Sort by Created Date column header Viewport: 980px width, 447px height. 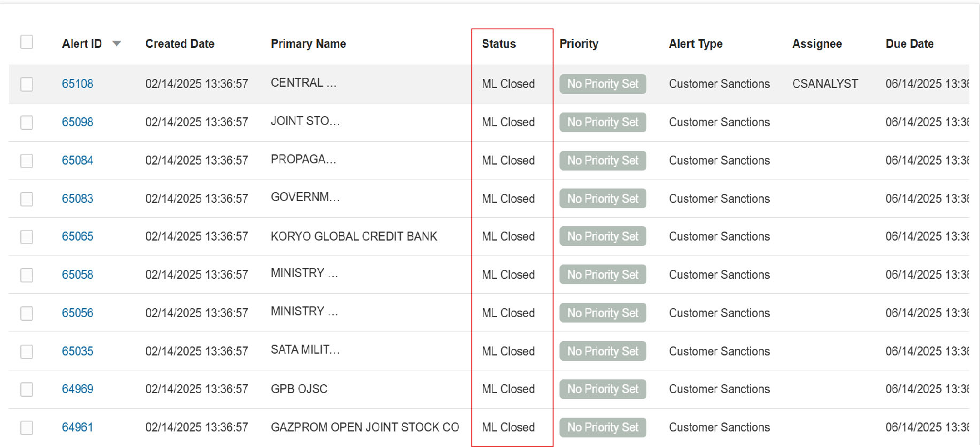coord(180,44)
